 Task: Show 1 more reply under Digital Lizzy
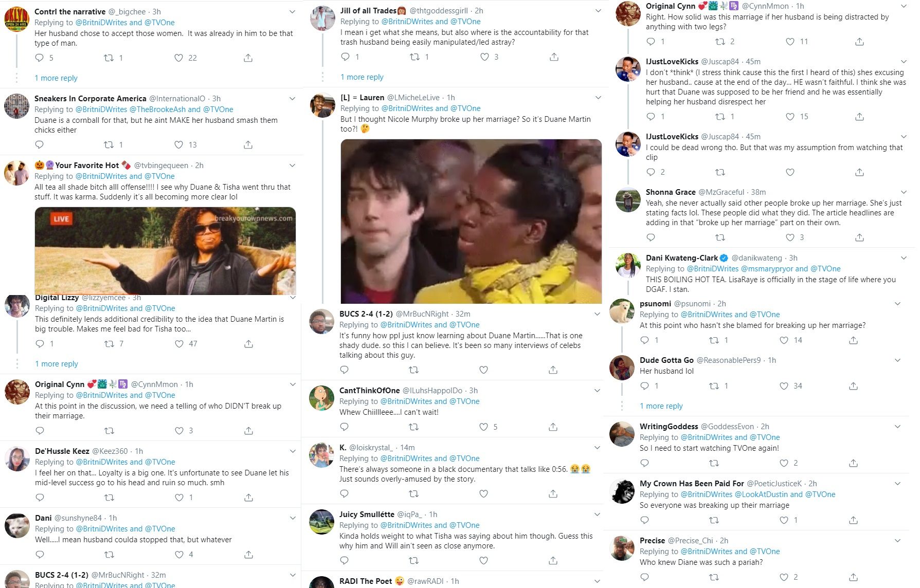(57, 364)
